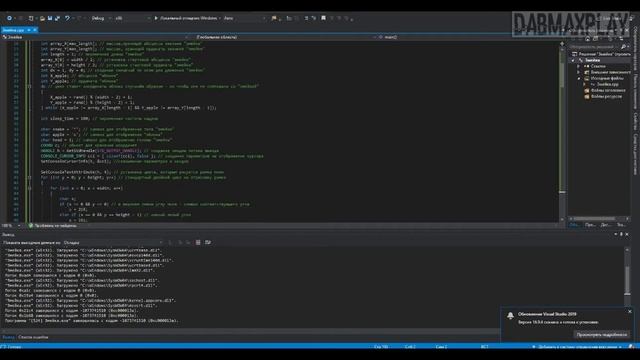The height and width of the screenshot is (360, 640).
Task: Click the Save All toolbar icon
Action: 57,18
